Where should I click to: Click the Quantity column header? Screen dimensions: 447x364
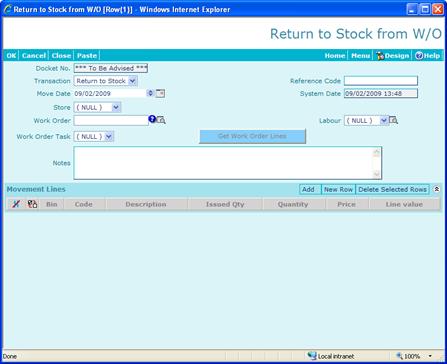293,204
